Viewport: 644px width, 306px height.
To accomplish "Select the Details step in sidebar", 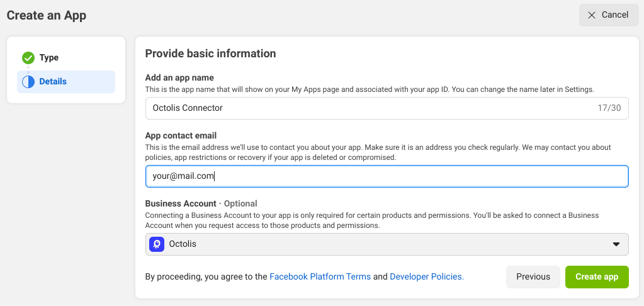I will (x=66, y=82).
